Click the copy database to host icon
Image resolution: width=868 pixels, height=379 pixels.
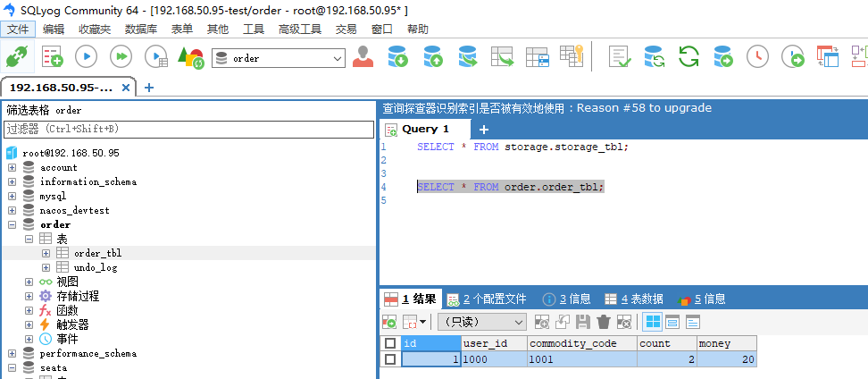(x=468, y=56)
